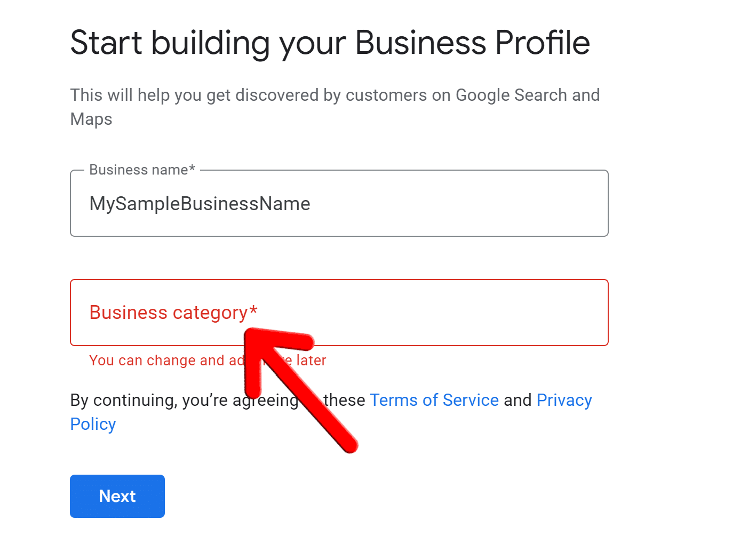732x560 pixels.
Task: Click the Start building your Business Profile heading
Action: click(x=330, y=43)
